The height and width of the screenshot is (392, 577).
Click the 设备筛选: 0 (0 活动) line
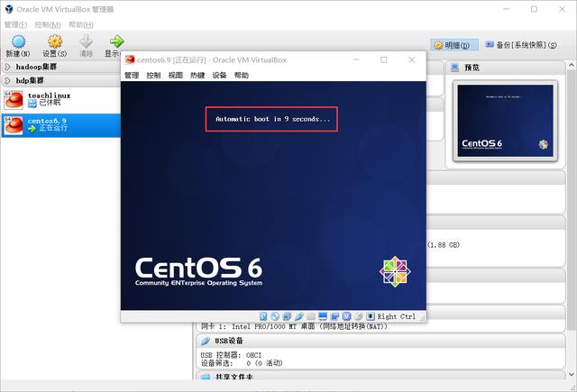(242, 363)
